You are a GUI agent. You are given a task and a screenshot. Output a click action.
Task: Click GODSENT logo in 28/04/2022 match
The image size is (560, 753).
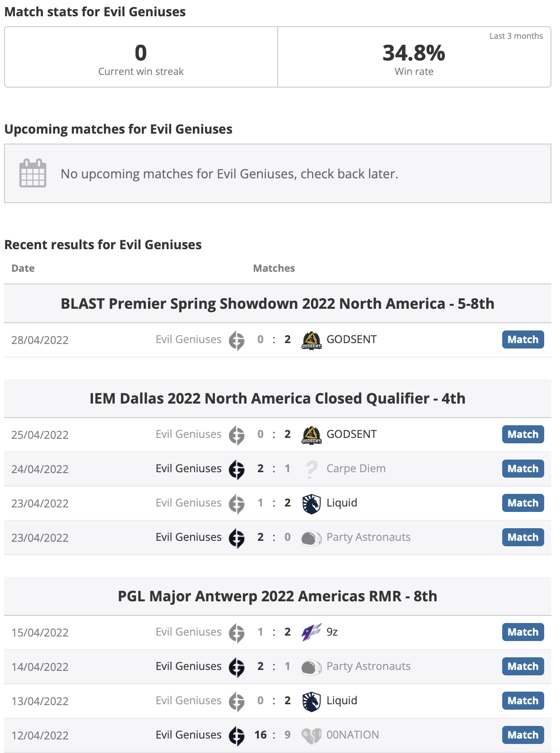click(311, 340)
